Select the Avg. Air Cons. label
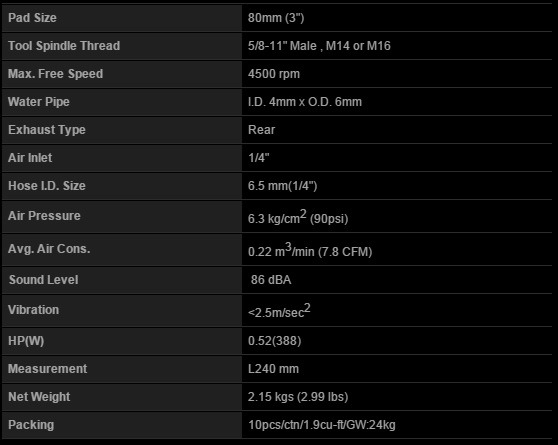The image size is (558, 445). 49,249
